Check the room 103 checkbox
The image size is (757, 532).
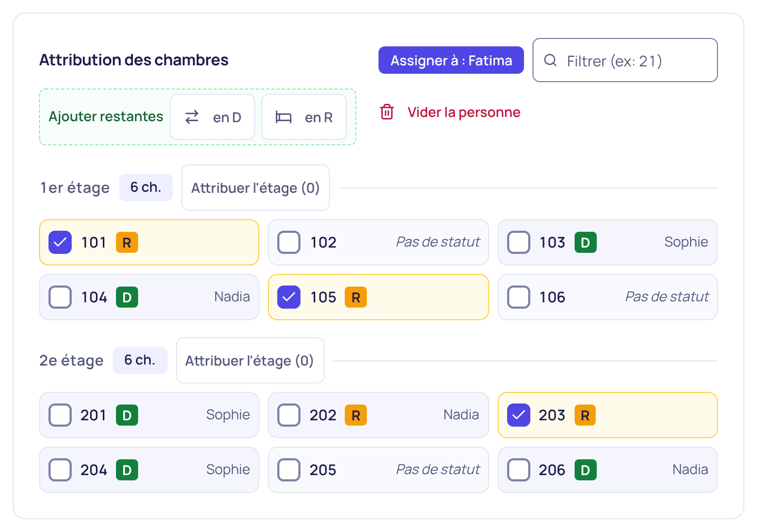tap(519, 242)
